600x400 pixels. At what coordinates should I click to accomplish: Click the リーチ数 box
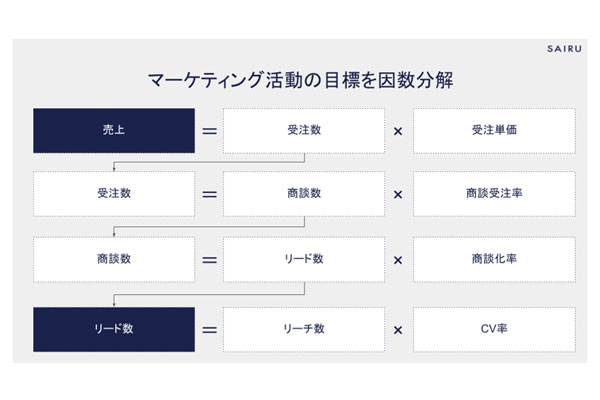(x=304, y=330)
